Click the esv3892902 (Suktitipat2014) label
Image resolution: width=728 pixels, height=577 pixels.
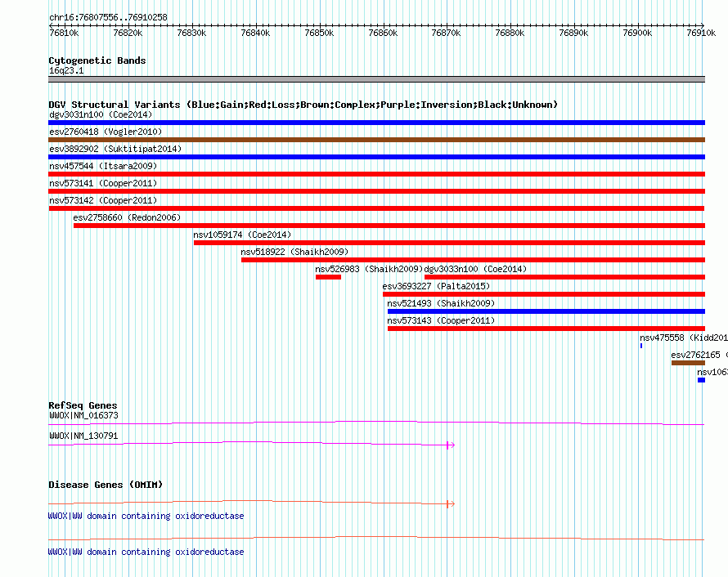[x=115, y=149]
